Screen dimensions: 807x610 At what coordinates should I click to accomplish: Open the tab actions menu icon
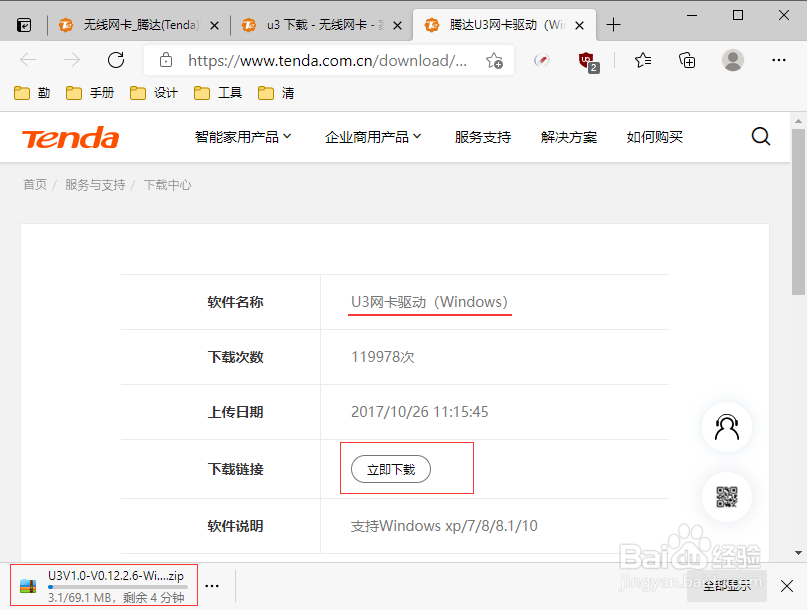(x=24, y=25)
